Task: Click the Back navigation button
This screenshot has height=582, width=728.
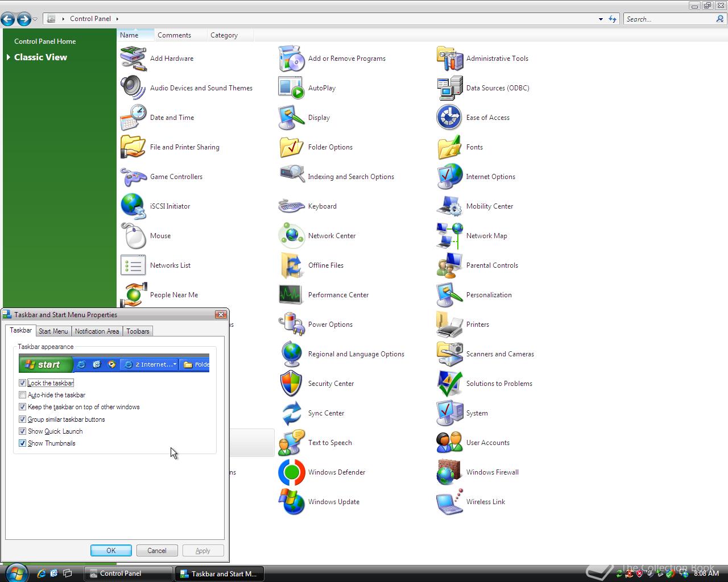Action: click(8, 19)
